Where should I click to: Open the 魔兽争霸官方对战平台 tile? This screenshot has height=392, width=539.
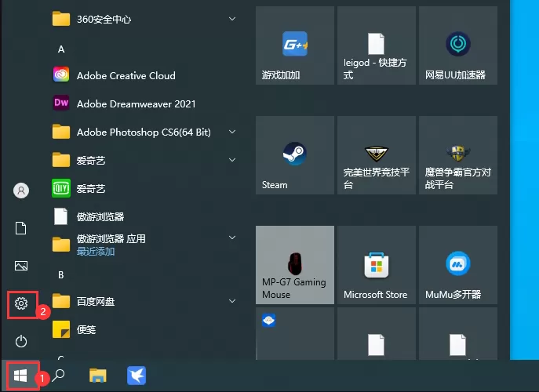click(458, 155)
